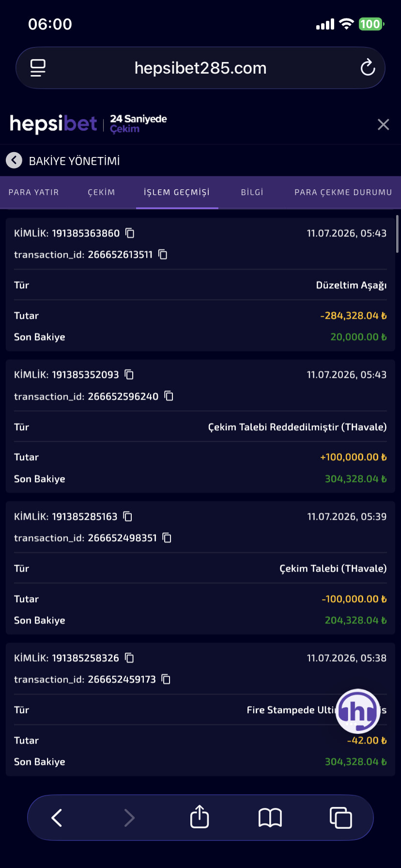Copy transaction_id 266652459173
The height and width of the screenshot is (868, 401).
point(166,679)
